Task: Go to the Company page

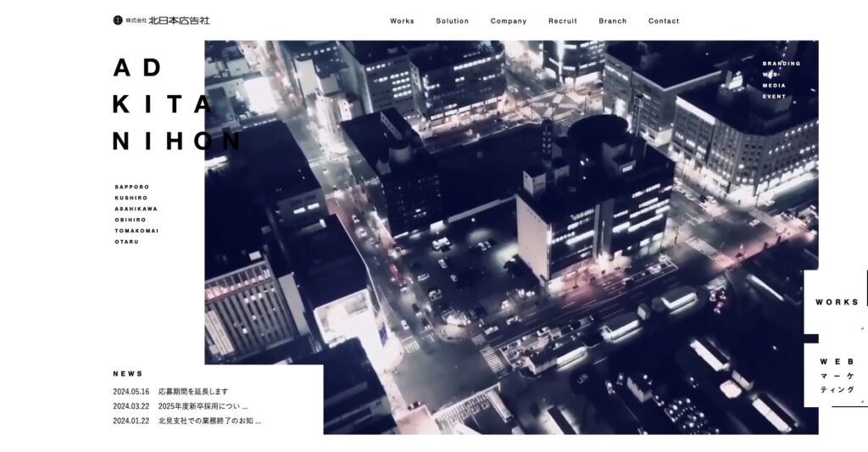Action: [x=509, y=21]
